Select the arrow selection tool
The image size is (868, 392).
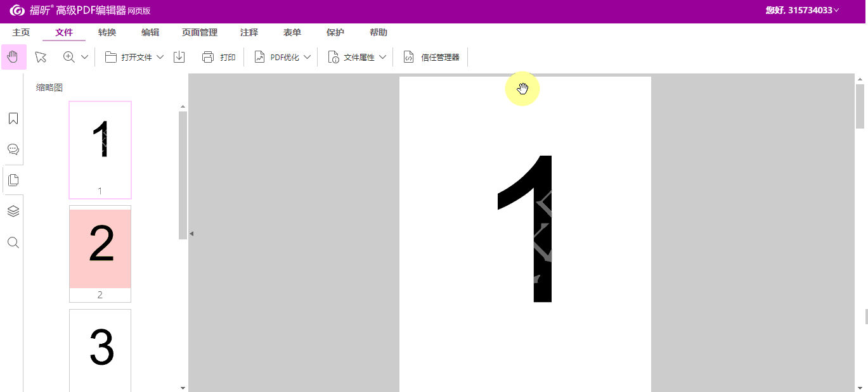(41, 57)
